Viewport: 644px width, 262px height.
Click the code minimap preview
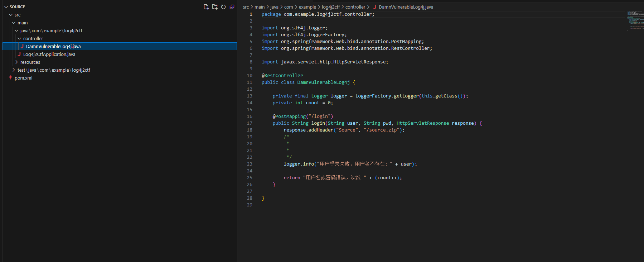click(635, 20)
